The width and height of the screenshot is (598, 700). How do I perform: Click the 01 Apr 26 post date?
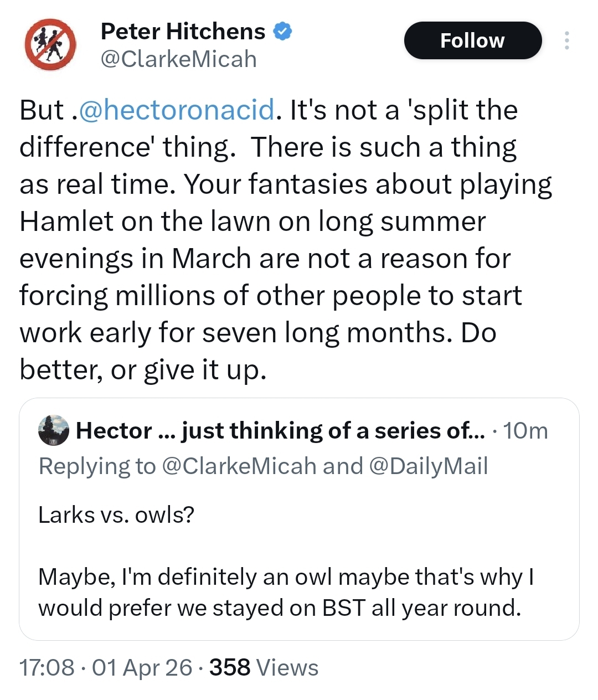(142, 667)
